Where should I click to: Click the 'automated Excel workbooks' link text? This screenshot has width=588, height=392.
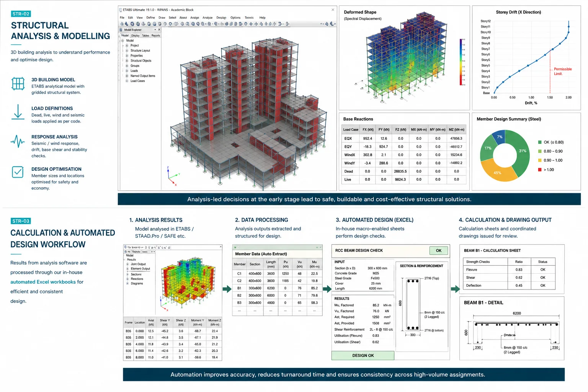(43, 282)
